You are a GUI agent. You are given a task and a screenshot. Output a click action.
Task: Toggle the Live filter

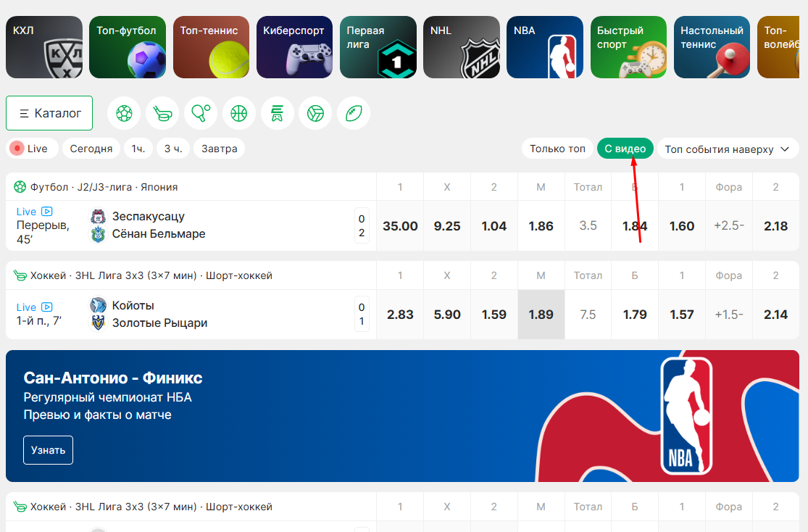28,149
